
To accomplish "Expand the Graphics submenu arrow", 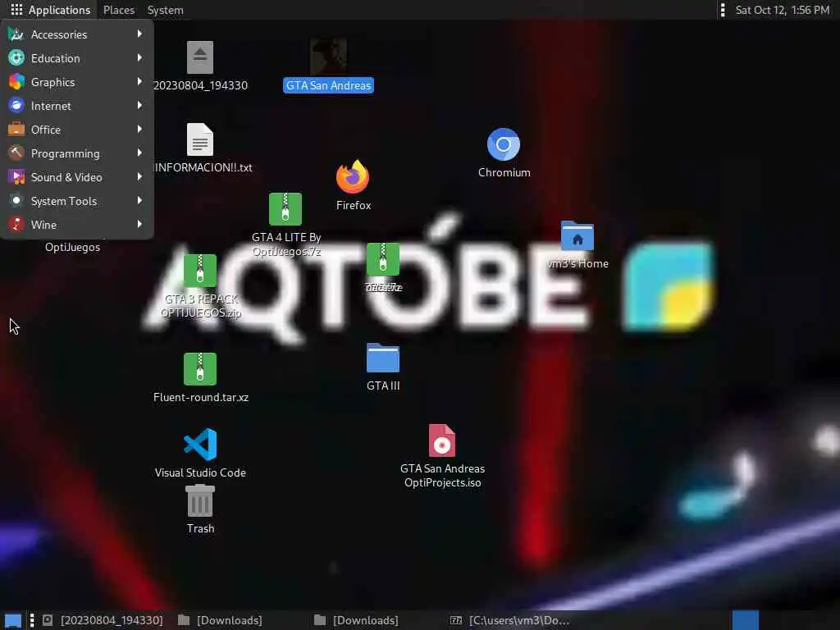I will click(139, 81).
